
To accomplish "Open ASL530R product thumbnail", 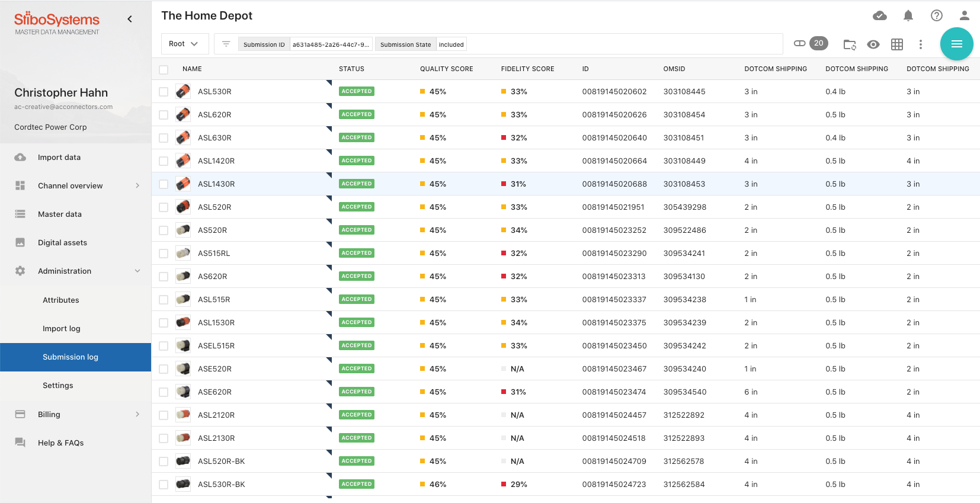I will (183, 91).
